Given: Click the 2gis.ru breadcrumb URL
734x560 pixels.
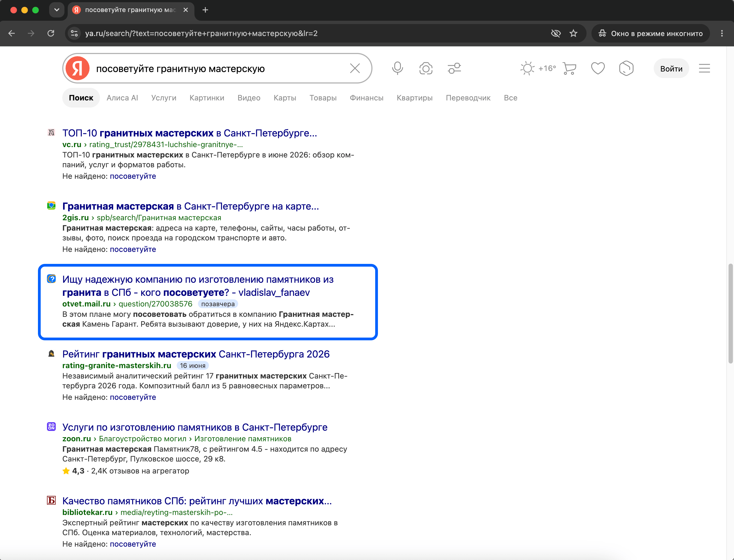Looking at the screenshot, I should [142, 218].
